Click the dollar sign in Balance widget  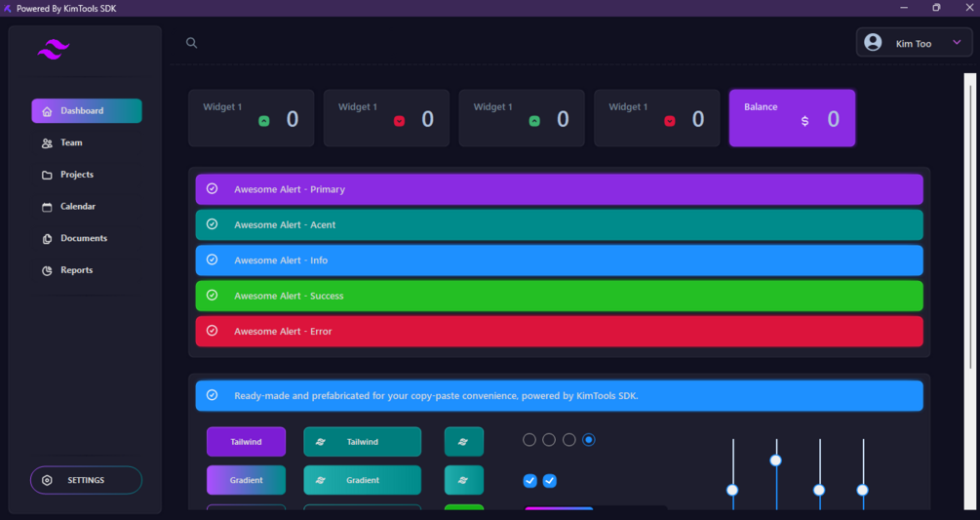[x=804, y=121]
